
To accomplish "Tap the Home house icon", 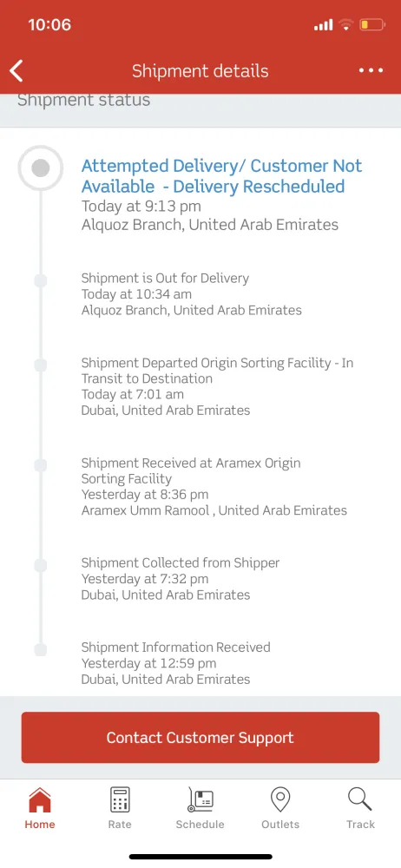I will pyautogui.click(x=40, y=800).
